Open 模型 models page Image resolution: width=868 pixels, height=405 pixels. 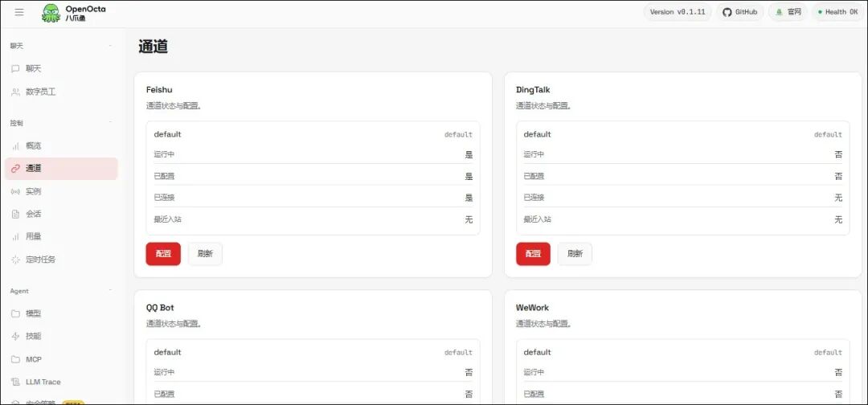click(x=61, y=313)
